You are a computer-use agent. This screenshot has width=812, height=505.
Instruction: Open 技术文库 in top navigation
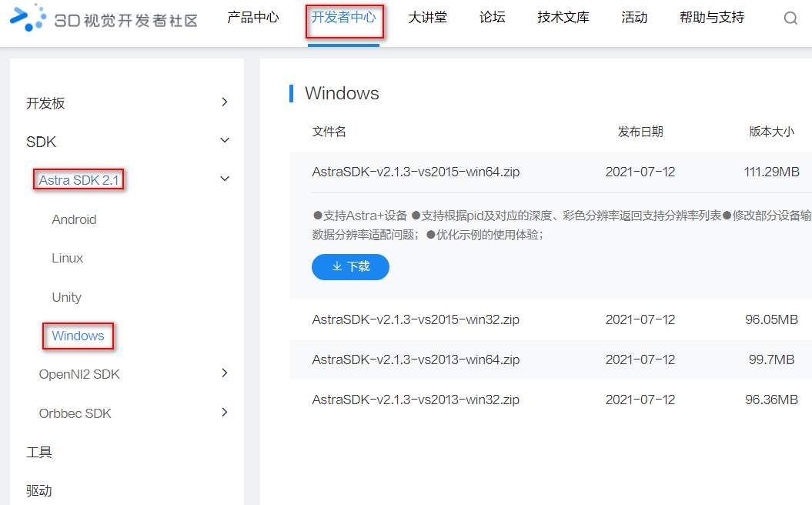click(563, 18)
